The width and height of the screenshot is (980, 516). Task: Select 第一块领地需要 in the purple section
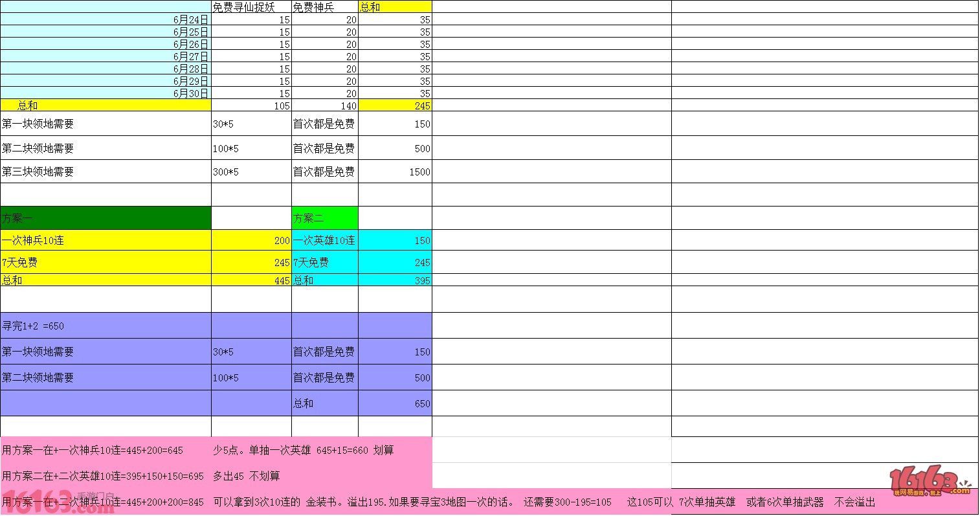106,352
